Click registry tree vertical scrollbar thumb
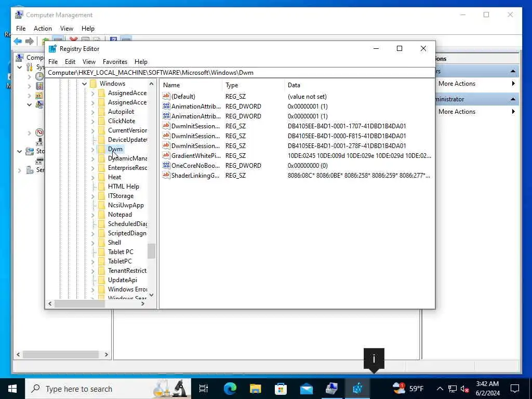The height and width of the screenshot is (399, 532). click(151, 251)
